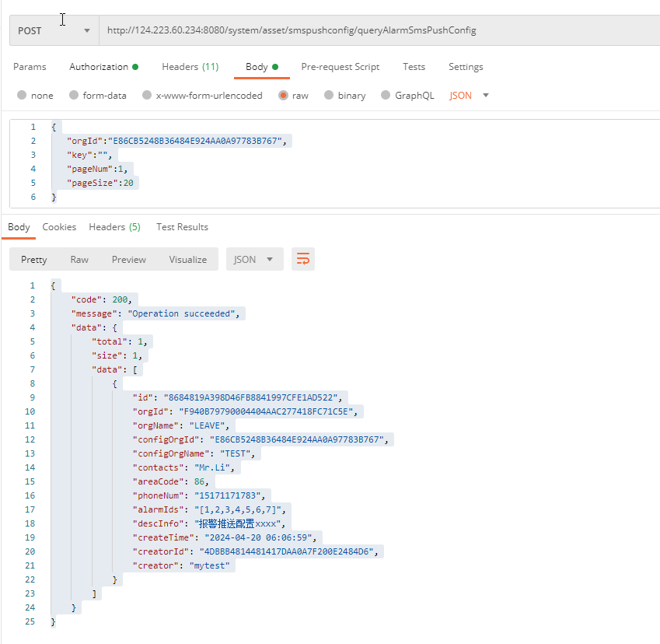Open the response format JSON dropdown
The height and width of the screenshot is (644, 660).
pyautogui.click(x=254, y=260)
